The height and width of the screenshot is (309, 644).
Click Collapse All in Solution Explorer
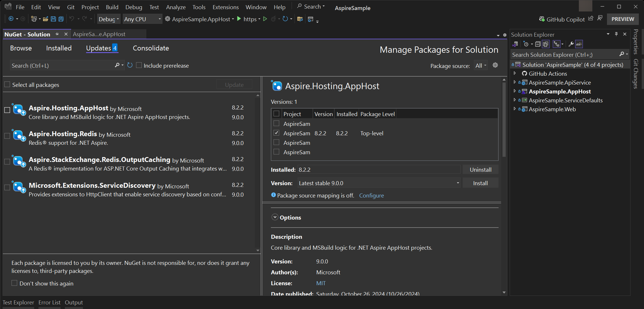538,44
